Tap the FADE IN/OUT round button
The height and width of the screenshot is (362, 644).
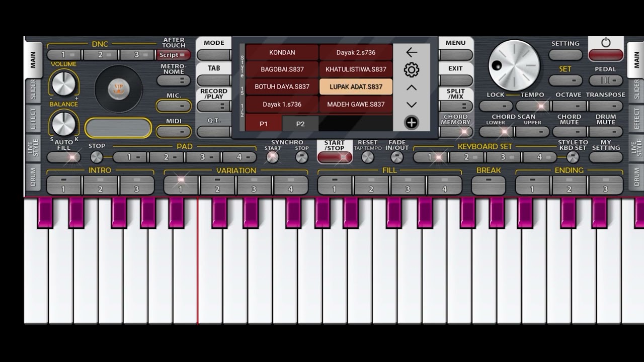click(x=397, y=157)
